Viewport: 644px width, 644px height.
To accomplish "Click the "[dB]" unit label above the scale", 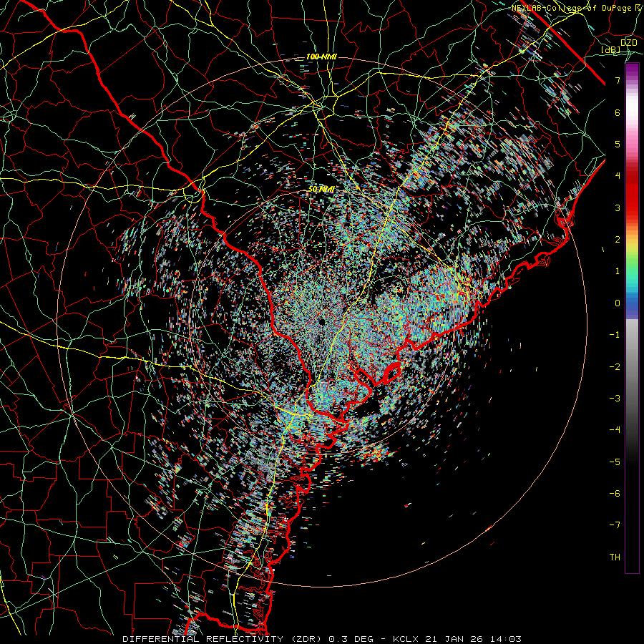I will (611, 50).
